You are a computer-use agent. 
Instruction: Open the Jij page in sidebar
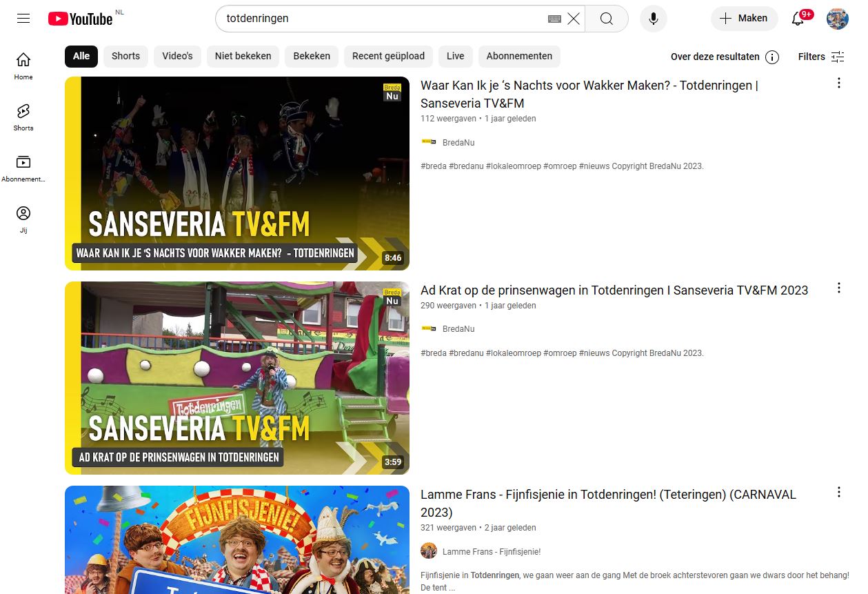[23, 219]
